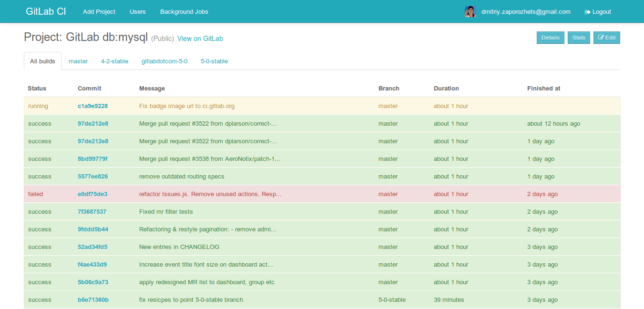Click the pencil icon on the Edit button
The width and height of the screenshot is (644, 309).
(x=602, y=37)
